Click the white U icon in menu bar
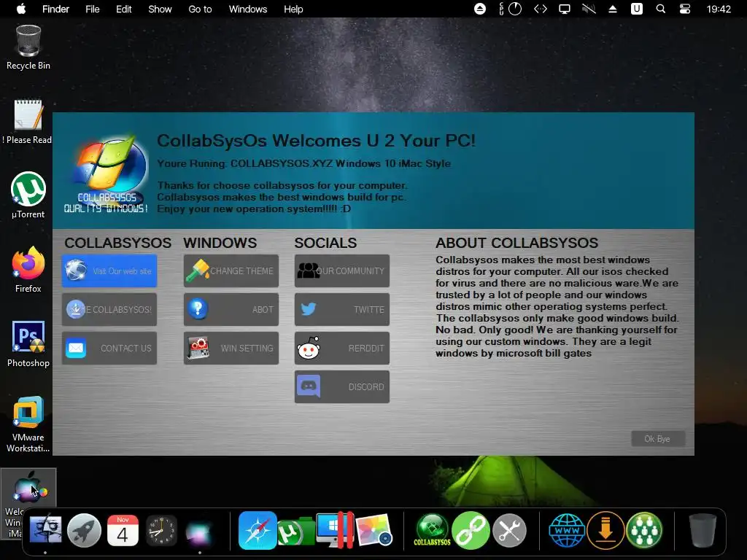Image resolution: width=747 pixels, height=560 pixels. 636,9
